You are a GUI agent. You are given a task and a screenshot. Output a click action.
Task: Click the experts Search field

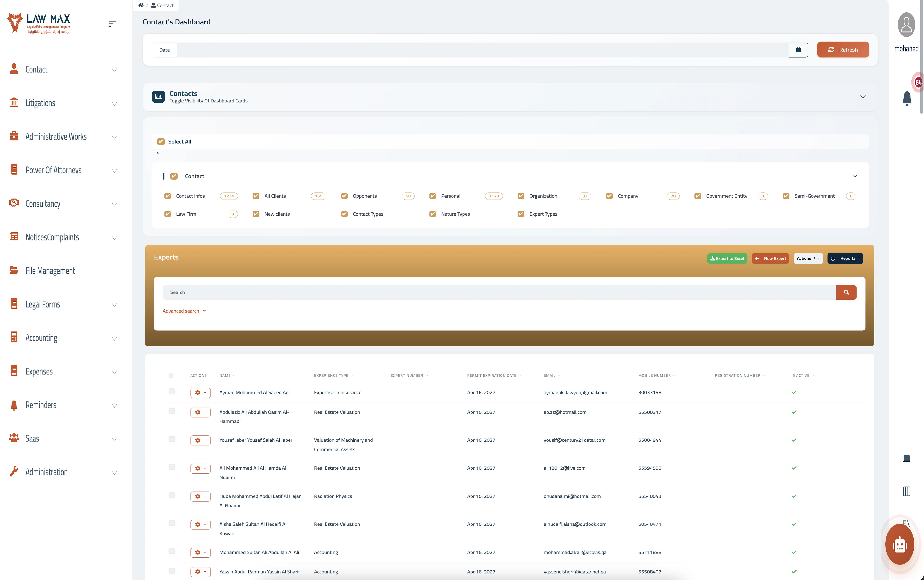tap(499, 292)
